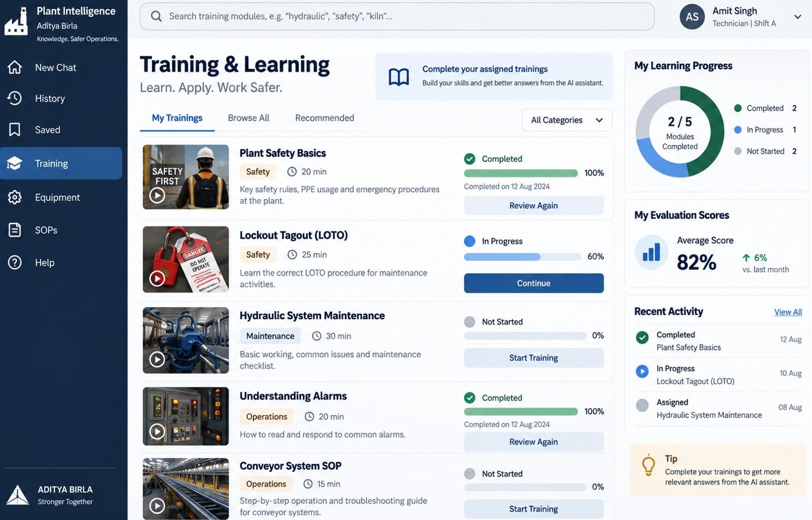Image resolution: width=812 pixels, height=520 pixels.
Task: Switch to the Recommended tab
Action: pyautogui.click(x=324, y=118)
